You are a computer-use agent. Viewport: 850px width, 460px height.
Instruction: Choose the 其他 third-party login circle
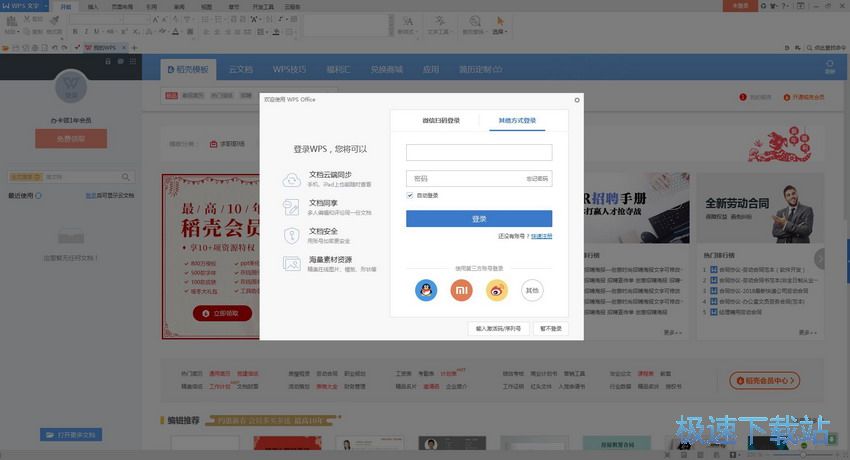532,290
